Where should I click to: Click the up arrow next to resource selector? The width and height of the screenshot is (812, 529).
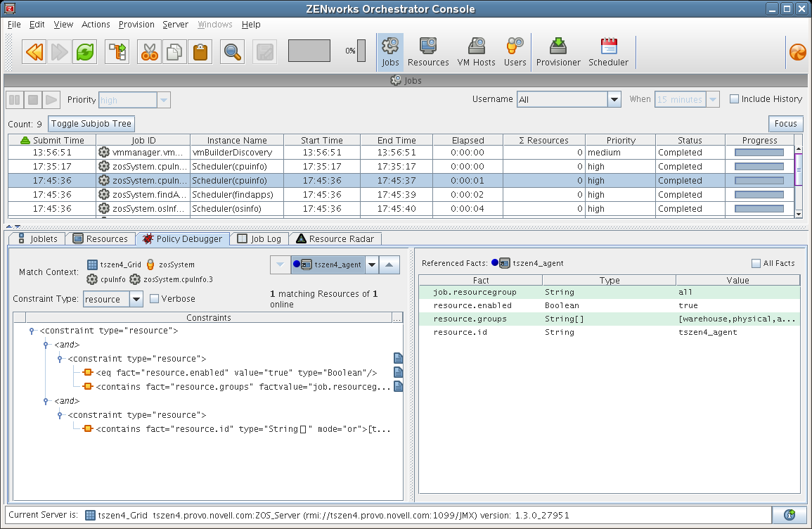click(x=389, y=264)
